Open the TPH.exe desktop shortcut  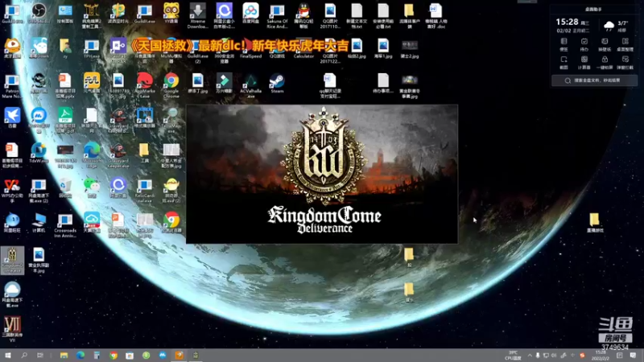point(92,48)
